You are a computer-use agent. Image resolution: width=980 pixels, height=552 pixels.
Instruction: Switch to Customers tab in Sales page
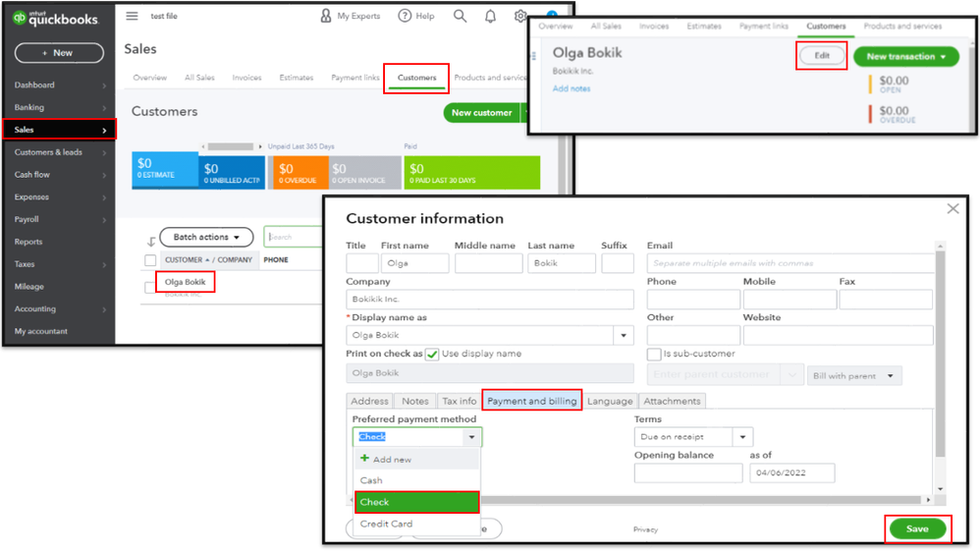coord(417,78)
